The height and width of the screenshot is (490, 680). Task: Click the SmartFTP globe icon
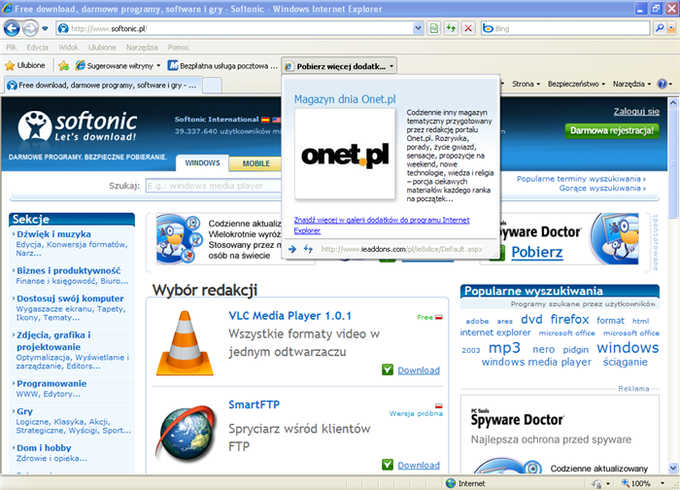(x=187, y=432)
